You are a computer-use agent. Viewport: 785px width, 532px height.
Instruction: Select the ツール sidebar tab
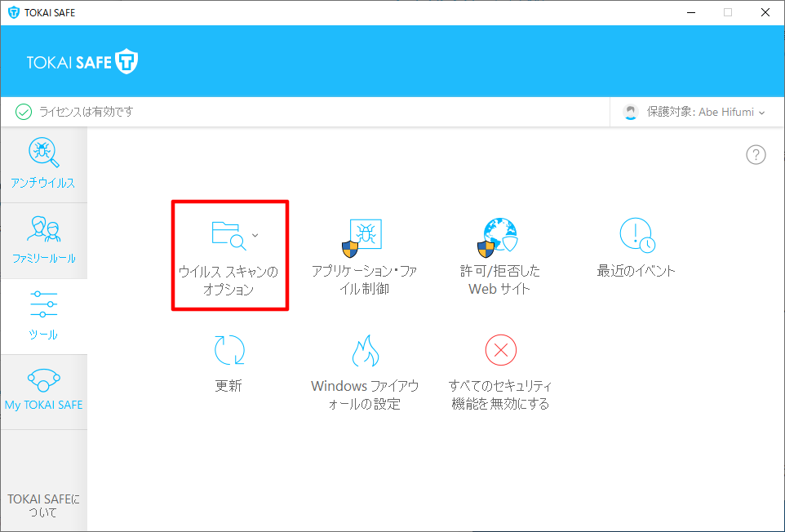(x=43, y=317)
